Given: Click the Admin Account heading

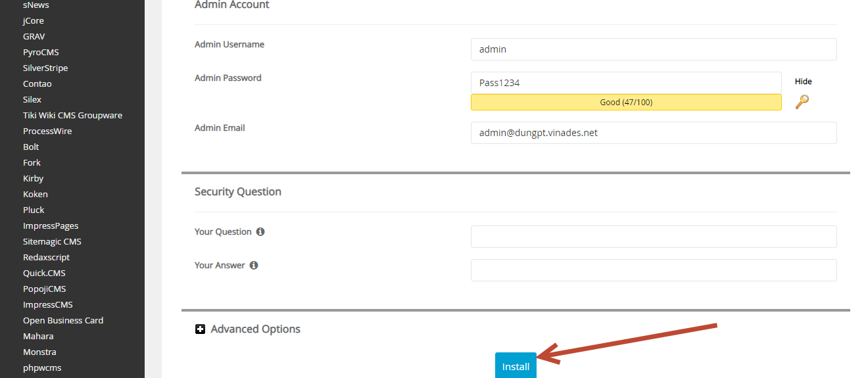Looking at the screenshot, I should pos(232,5).
